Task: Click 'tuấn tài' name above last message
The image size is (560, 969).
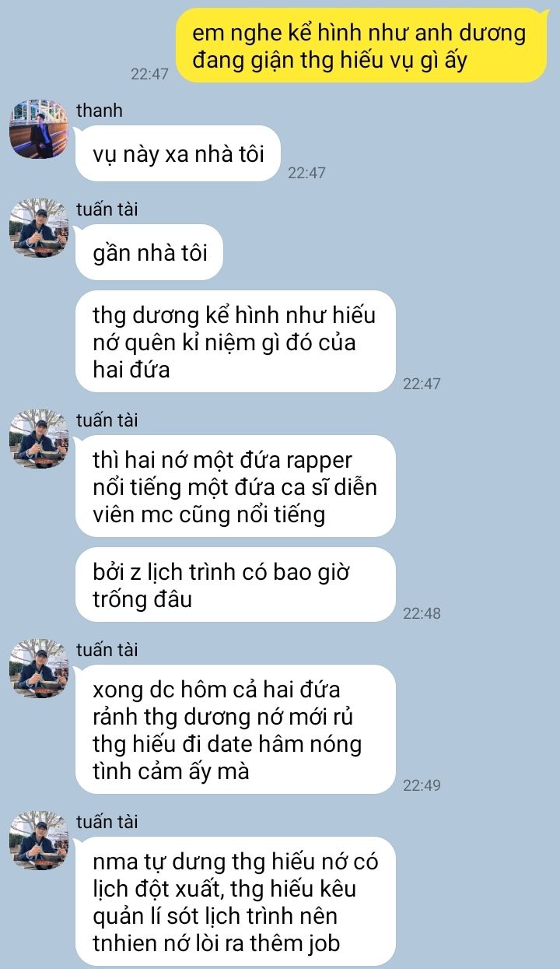Action: 107,821
